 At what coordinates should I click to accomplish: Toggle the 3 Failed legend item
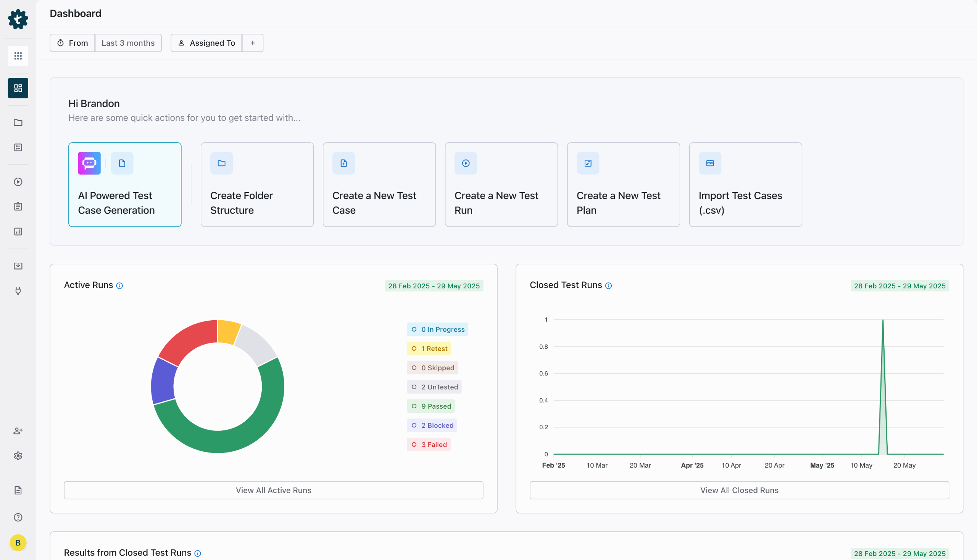click(429, 444)
